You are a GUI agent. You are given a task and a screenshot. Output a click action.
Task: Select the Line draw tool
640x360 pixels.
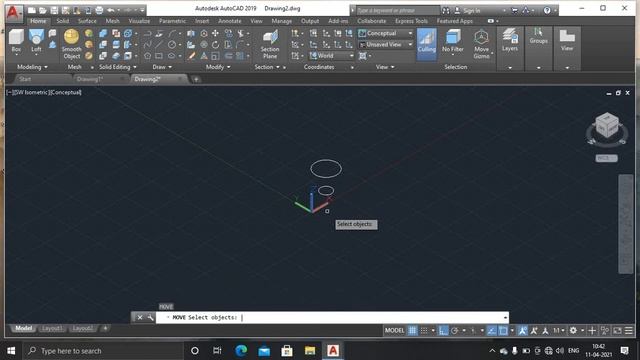coord(159,44)
